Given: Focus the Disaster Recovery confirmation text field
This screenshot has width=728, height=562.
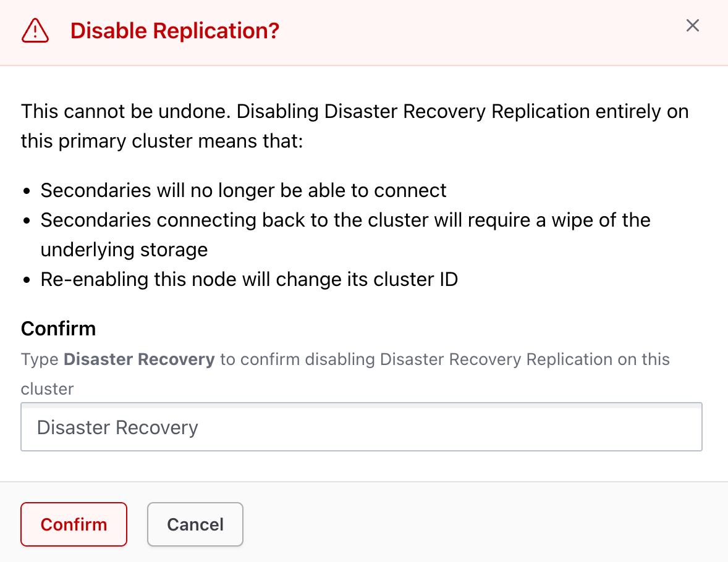Looking at the screenshot, I should tap(362, 427).
